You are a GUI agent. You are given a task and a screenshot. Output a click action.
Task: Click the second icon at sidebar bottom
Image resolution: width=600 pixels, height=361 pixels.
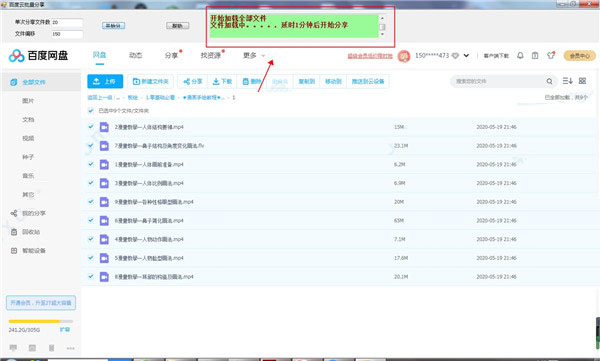[33, 348]
